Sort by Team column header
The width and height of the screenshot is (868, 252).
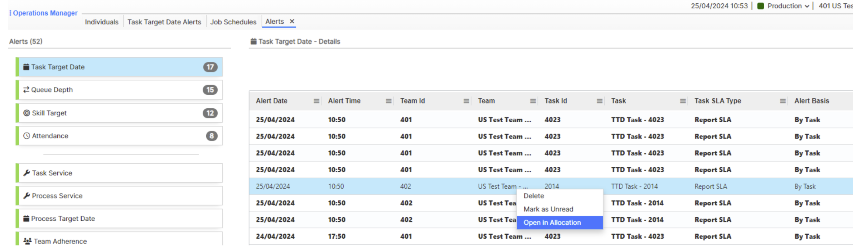click(486, 101)
